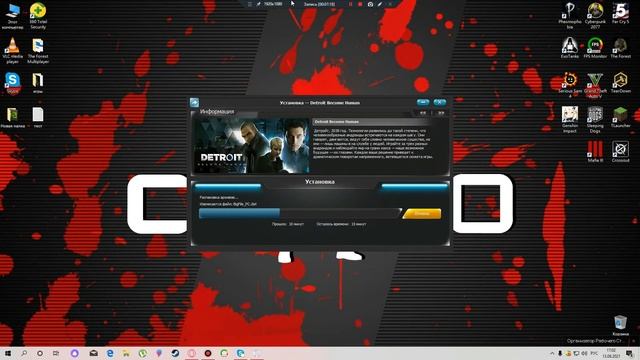Open the taskbar search magnifier

click(x=24, y=353)
